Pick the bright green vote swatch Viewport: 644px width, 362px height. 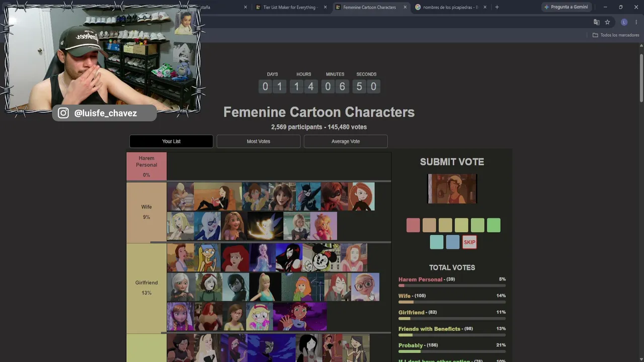click(494, 225)
